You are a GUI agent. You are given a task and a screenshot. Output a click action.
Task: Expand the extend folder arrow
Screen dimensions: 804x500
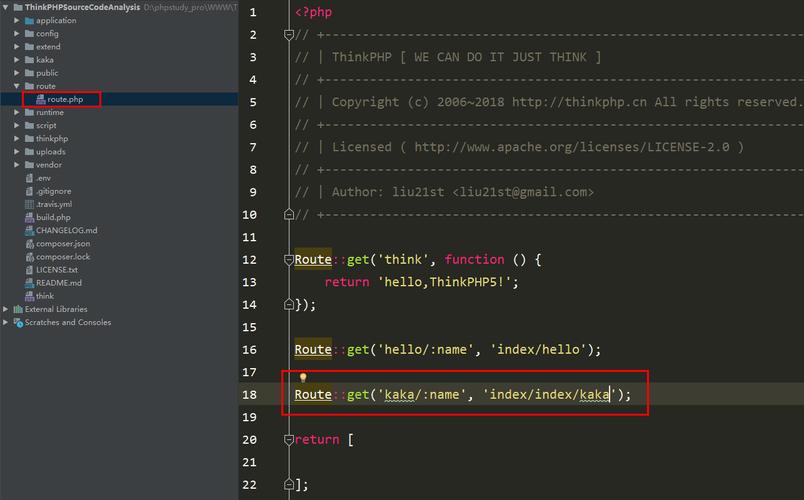[x=17, y=47]
